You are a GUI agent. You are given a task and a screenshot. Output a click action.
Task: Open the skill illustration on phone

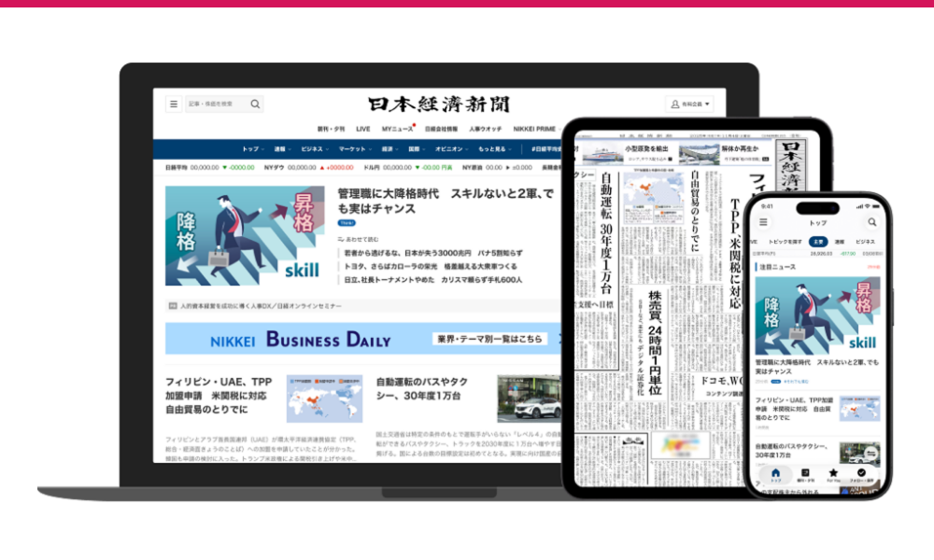point(817,316)
